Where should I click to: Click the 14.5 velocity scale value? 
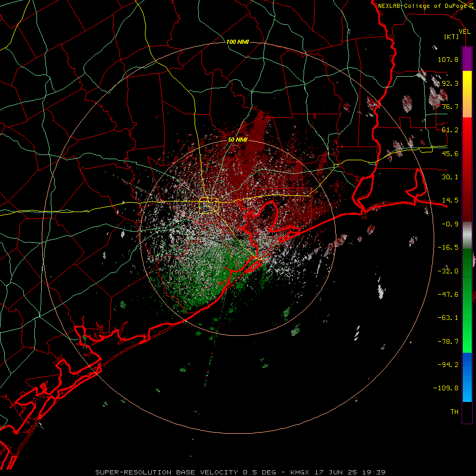click(450, 200)
